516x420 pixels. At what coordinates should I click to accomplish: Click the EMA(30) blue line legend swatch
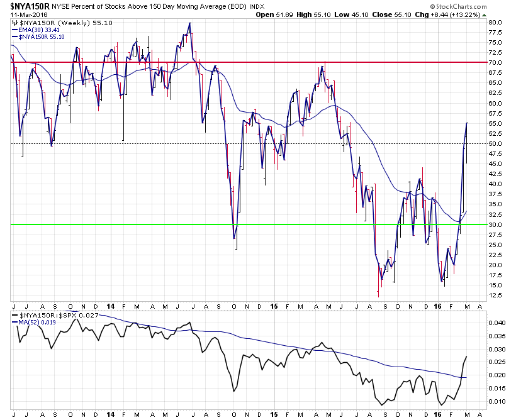15,30
